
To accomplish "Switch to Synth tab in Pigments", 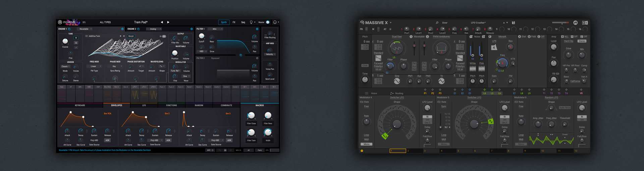I will click(x=224, y=22).
